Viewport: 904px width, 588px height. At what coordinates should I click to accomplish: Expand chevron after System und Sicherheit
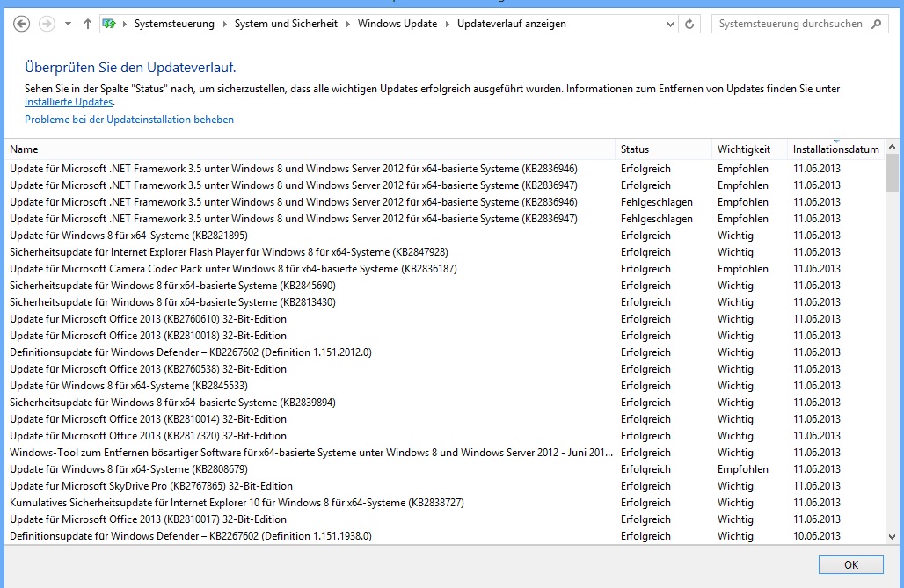click(347, 25)
